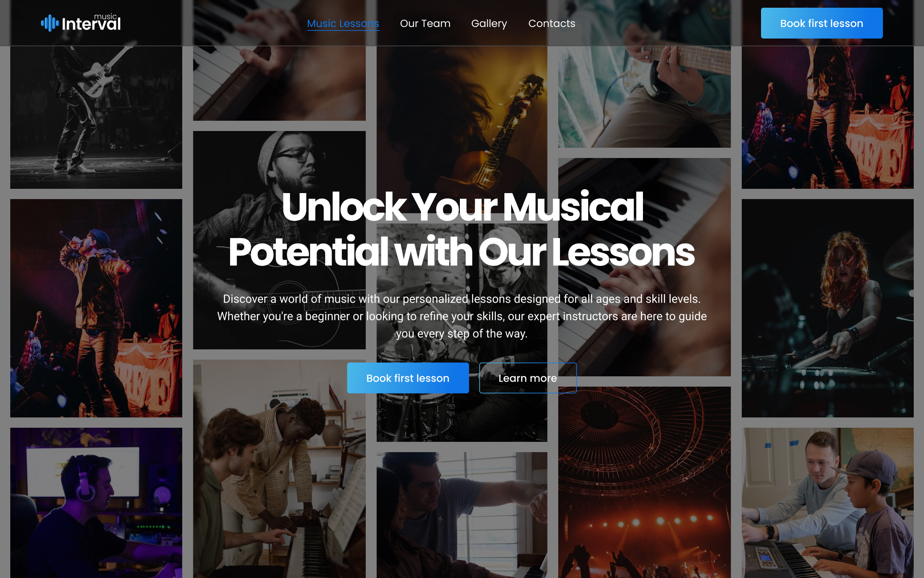This screenshot has height=578, width=924.
Task: Open the Music Lessons nav link
Action: click(343, 24)
